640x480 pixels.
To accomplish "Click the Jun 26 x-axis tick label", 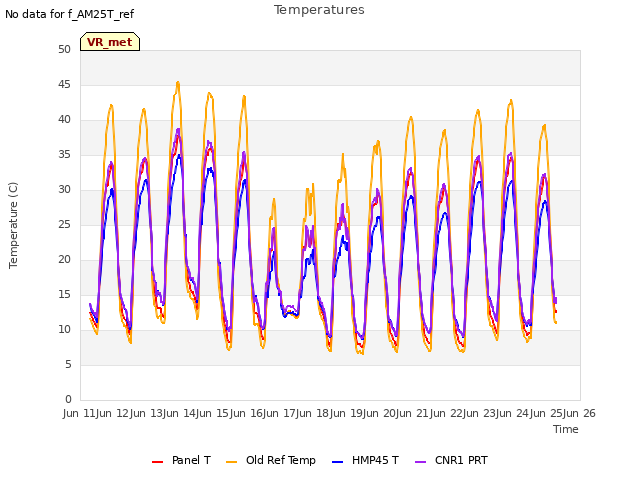I will (580, 413).
